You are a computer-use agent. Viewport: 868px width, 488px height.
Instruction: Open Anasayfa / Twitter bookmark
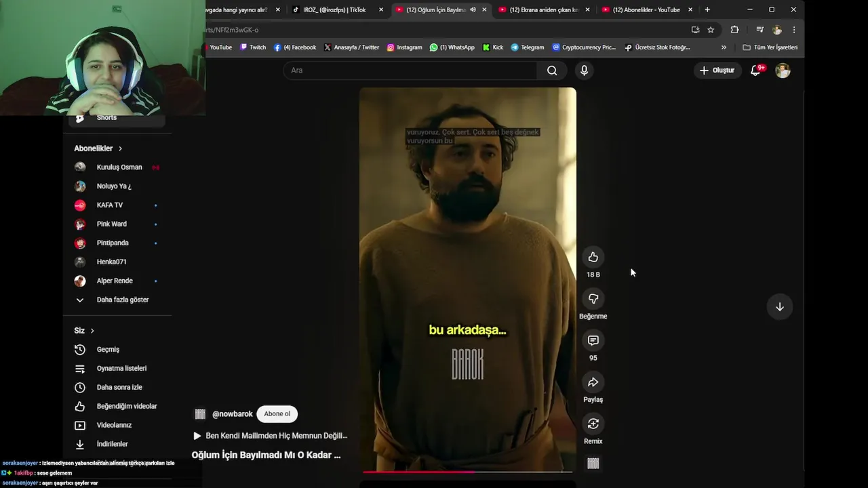[x=351, y=47]
